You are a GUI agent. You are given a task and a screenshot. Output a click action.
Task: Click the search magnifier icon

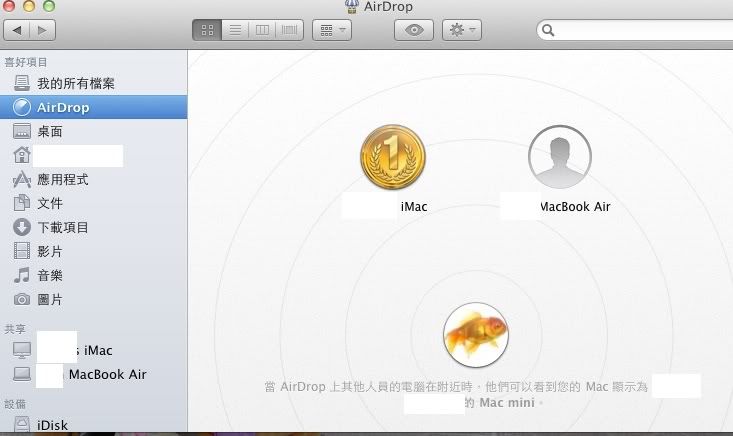point(548,30)
